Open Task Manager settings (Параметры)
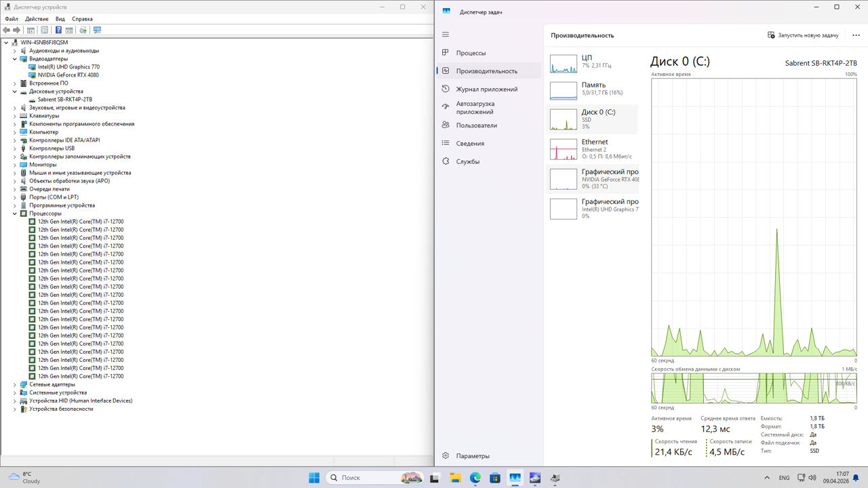This screenshot has height=488, width=868. click(472, 456)
